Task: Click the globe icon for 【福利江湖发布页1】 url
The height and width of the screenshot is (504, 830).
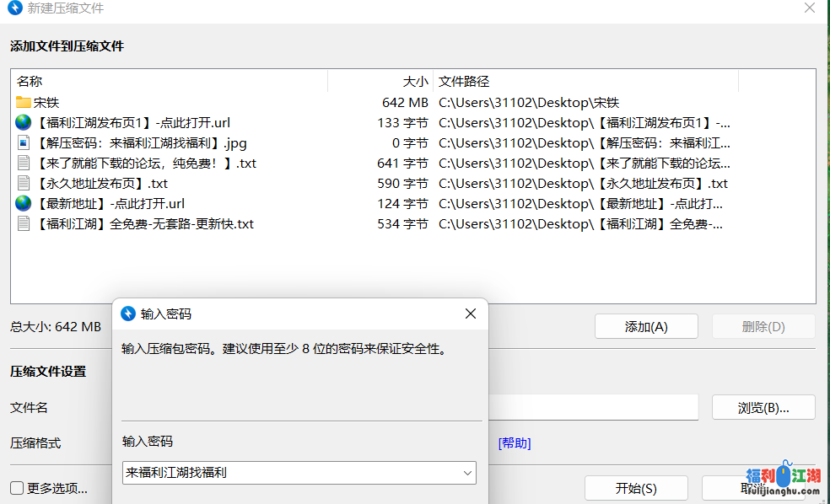Action: (24, 123)
